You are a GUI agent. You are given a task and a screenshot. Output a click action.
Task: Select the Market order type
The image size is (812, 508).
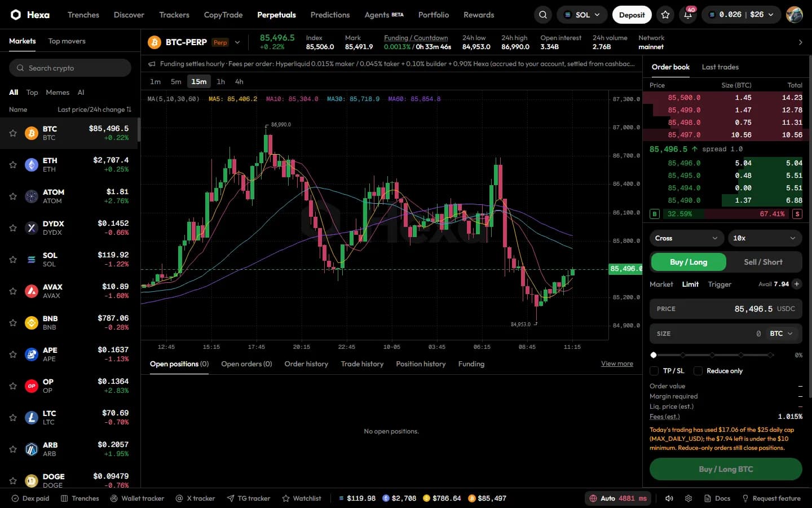click(x=661, y=284)
